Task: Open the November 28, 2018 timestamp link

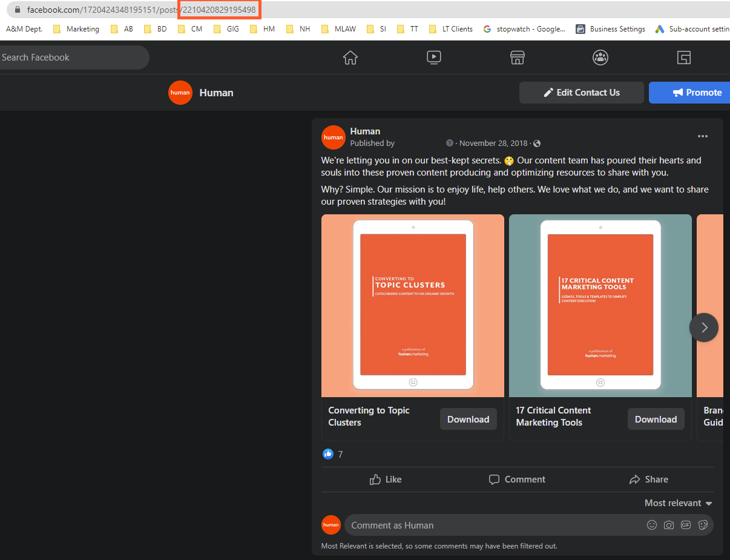Action: point(493,143)
